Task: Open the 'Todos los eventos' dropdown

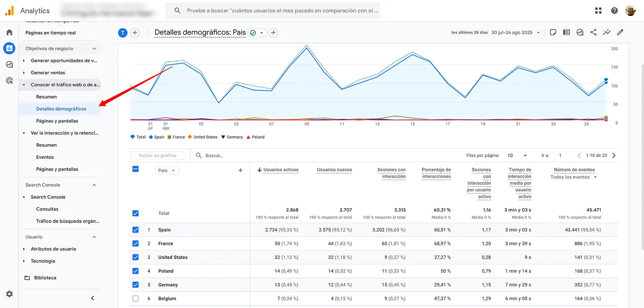Action: [x=573, y=176]
